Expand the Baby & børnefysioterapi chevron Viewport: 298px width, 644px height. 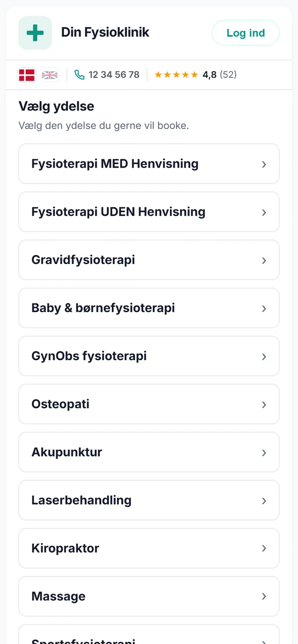point(264,309)
